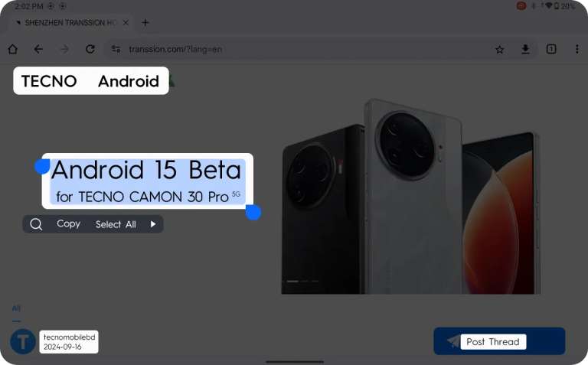Open a new tab with plus icon
Viewport: 588px width, 365px height.
click(145, 22)
